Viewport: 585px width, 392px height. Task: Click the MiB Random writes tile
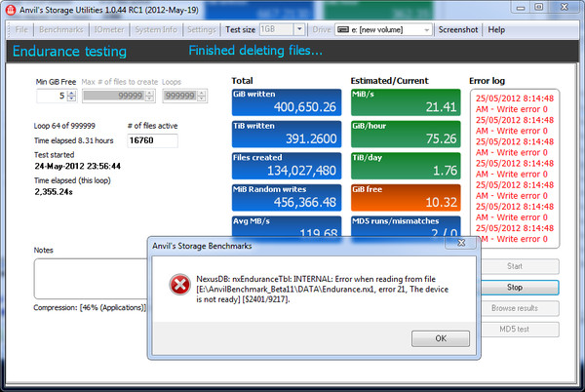(286, 197)
